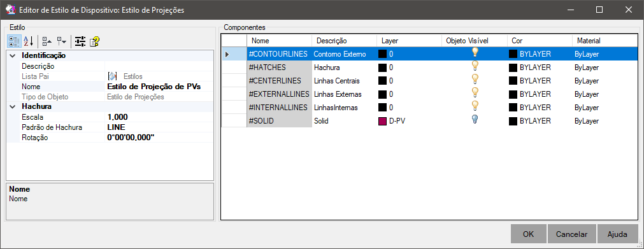Click the BYLAYER color text of #CENTERLINES
The width and height of the screenshot is (644, 249).
tap(535, 81)
